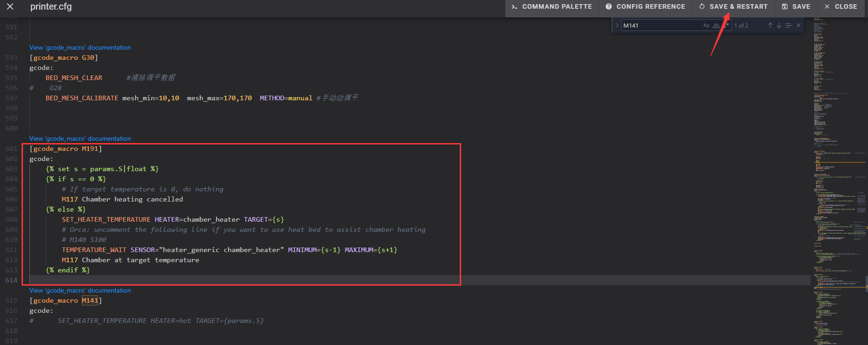868x345 pixels.
Task: Open the Config Reference
Action: 645,7
